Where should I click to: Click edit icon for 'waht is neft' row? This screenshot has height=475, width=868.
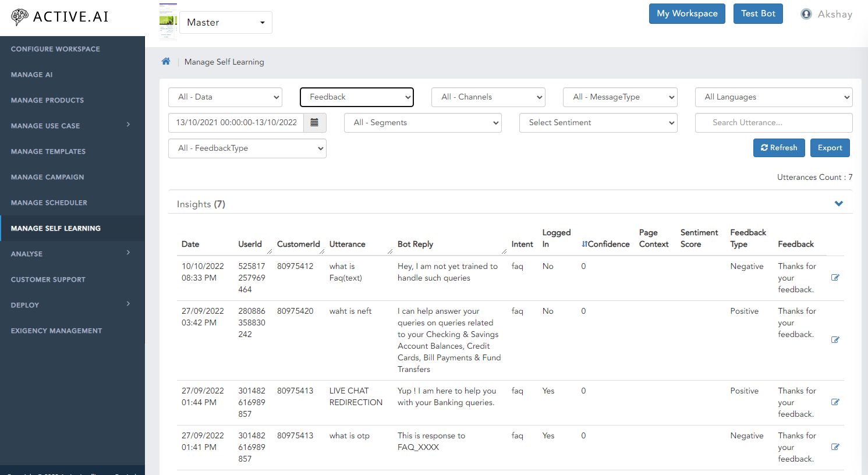pyautogui.click(x=835, y=339)
